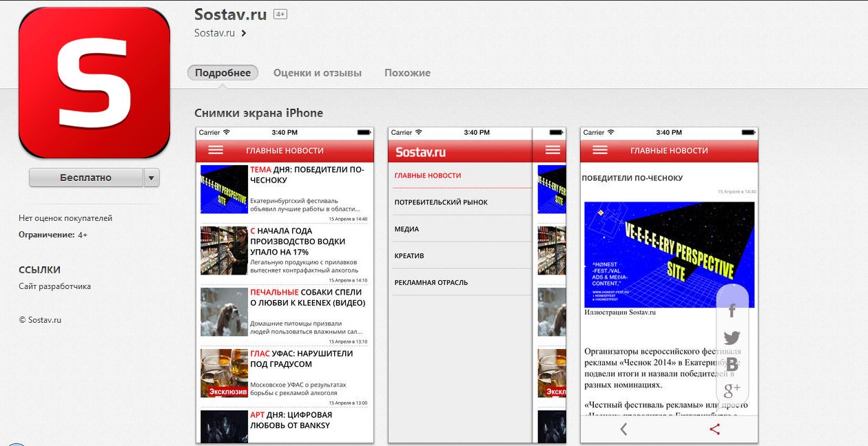
Task: Click the Эксклюзив whiskey glass thumbnail
Action: pos(224,373)
